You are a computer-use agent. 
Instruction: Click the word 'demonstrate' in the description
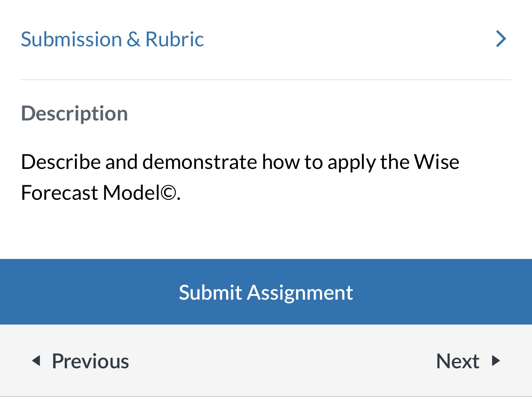[x=200, y=162]
